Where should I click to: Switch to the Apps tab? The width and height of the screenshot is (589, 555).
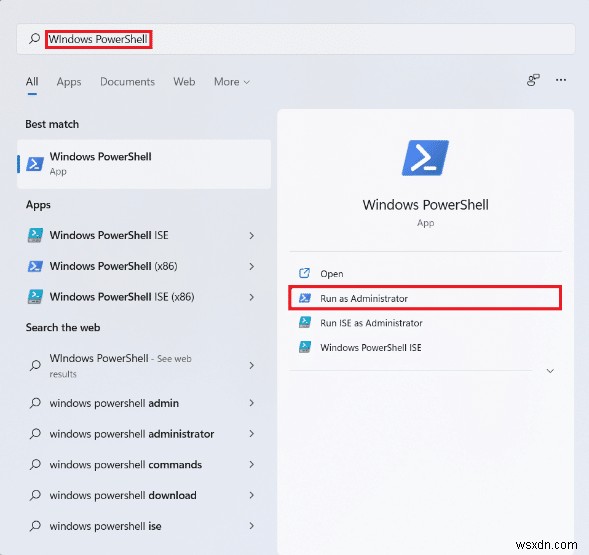pos(69,82)
